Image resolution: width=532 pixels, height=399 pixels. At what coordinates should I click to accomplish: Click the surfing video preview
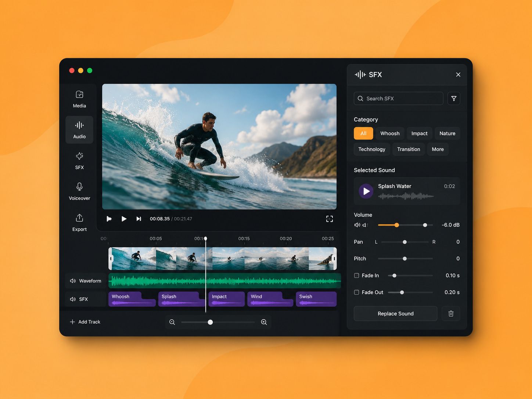pos(219,147)
